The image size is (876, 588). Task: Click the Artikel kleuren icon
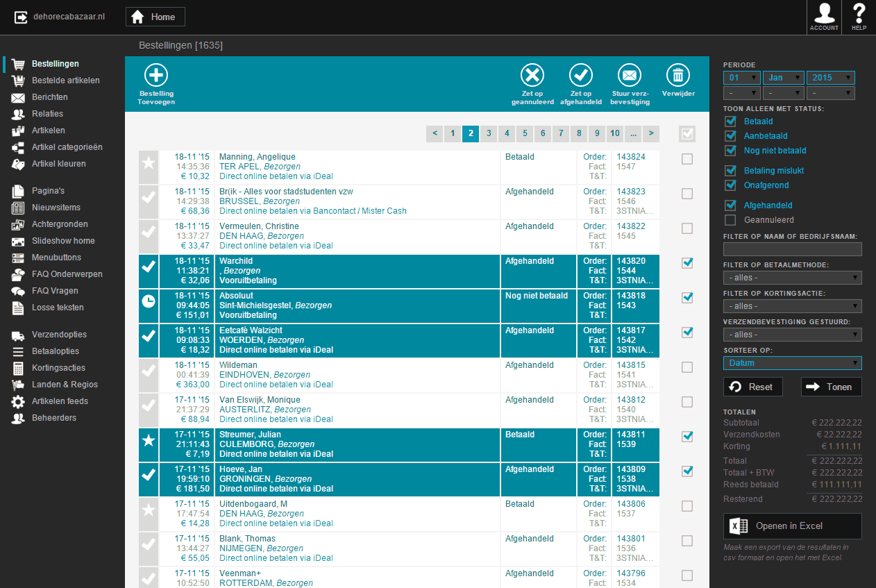click(x=19, y=164)
